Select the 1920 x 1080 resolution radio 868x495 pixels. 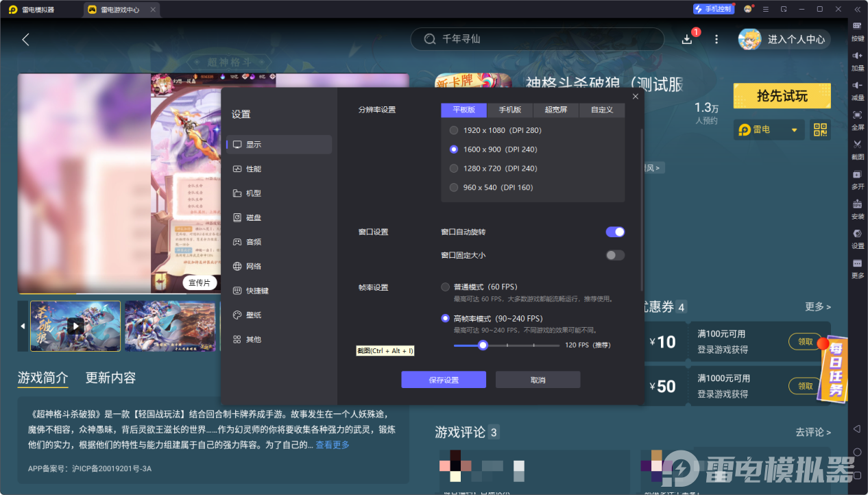click(x=453, y=130)
